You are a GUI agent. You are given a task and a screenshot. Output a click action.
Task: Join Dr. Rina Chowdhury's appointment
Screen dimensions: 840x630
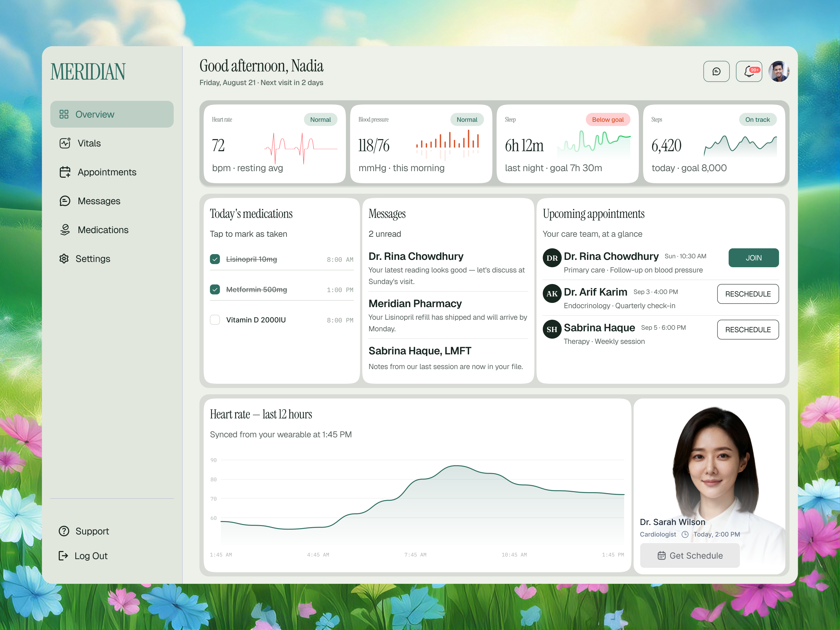753,258
